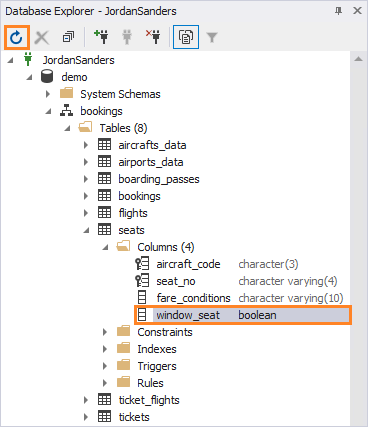This screenshot has width=368, height=427.
Task: Collapse the JordanSanders connection node
Action: click(x=11, y=60)
